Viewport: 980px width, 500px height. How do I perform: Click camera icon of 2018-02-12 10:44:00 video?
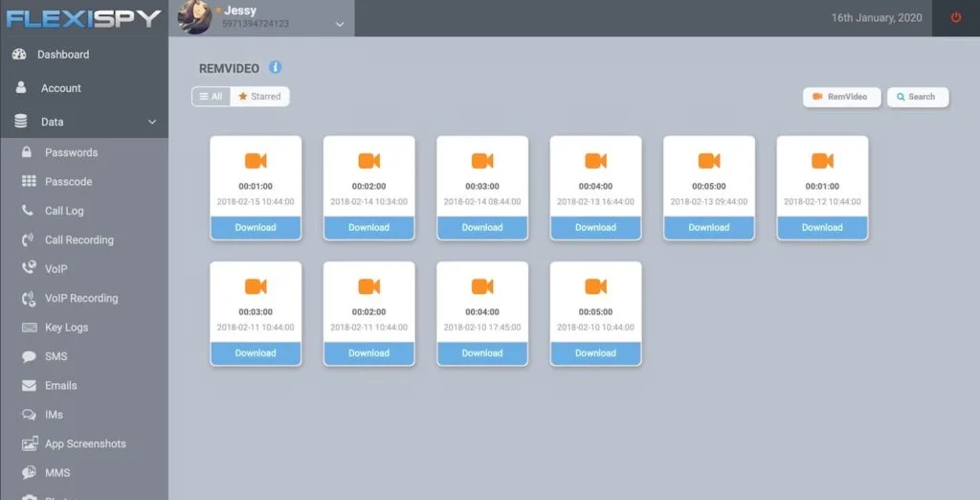tap(822, 161)
